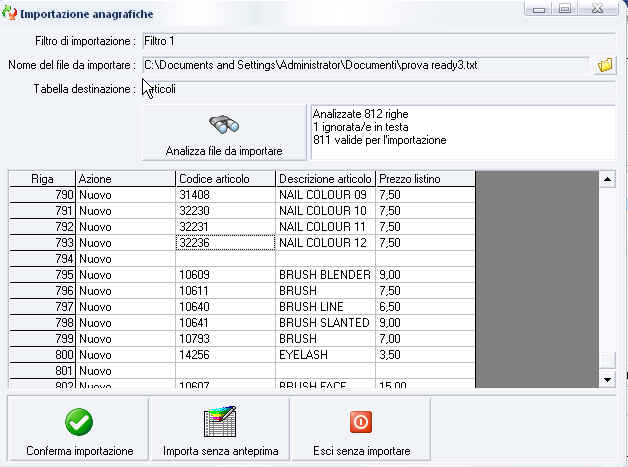Click the price 3,50 cell

point(425,355)
